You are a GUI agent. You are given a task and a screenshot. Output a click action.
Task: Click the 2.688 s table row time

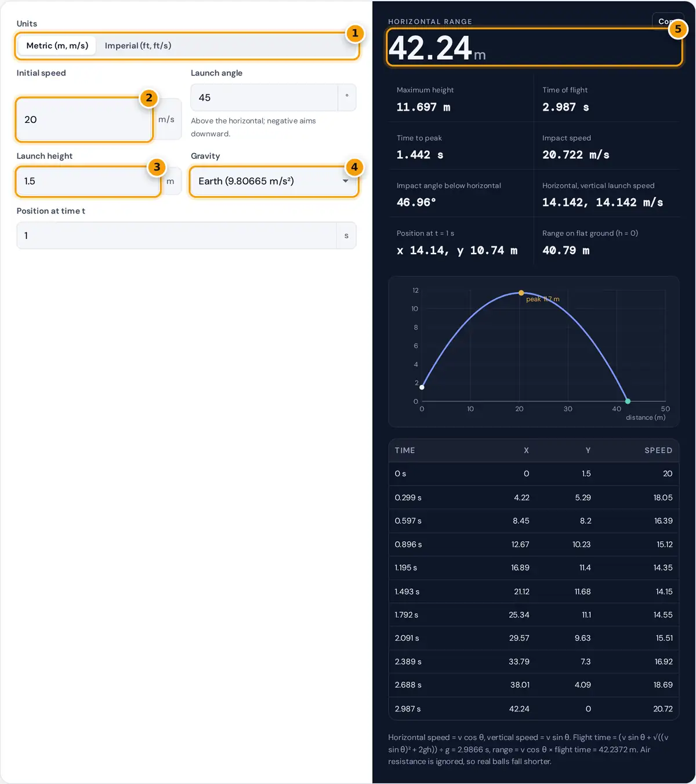pos(408,685)
